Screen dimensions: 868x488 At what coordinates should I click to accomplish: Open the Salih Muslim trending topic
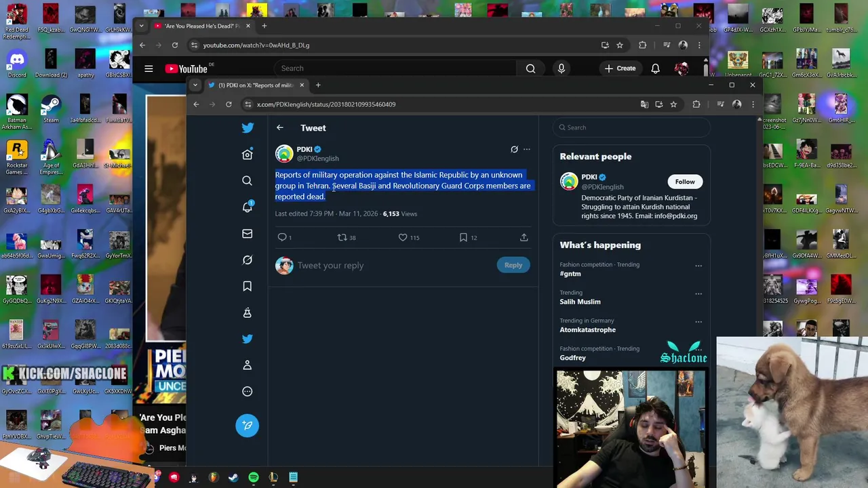580,302
